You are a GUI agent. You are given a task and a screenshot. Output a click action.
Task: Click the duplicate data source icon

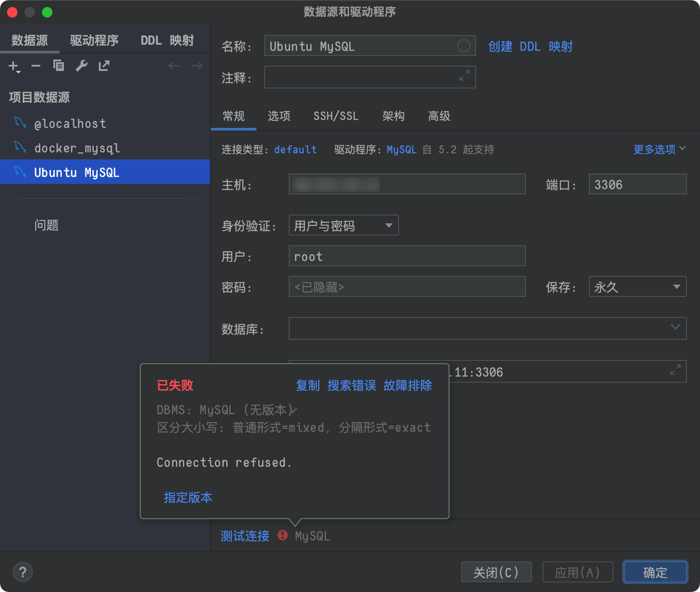(x=59, y=66)
